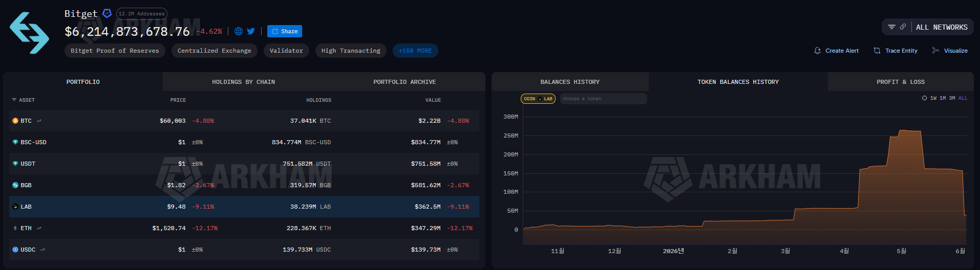The image size is (980, 270).
Task: Select the 1W chart time range
Action: pyautogui.click(x=933, y=98)
